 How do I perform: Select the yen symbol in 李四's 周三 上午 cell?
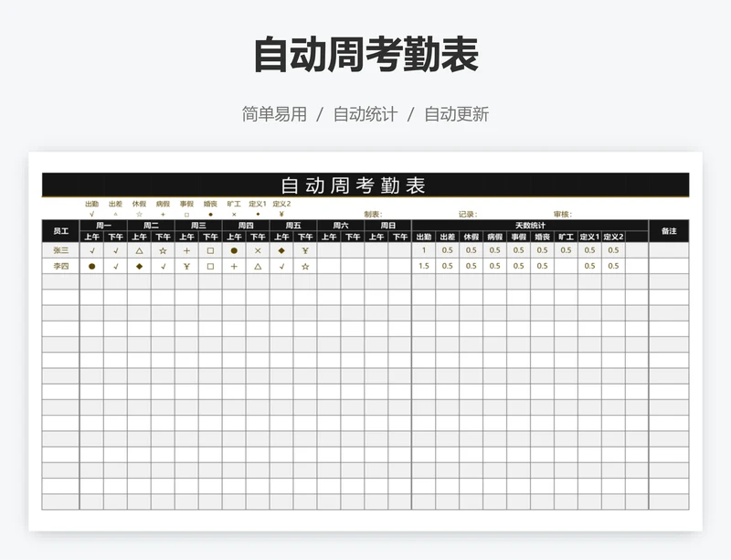pos(186,266)
